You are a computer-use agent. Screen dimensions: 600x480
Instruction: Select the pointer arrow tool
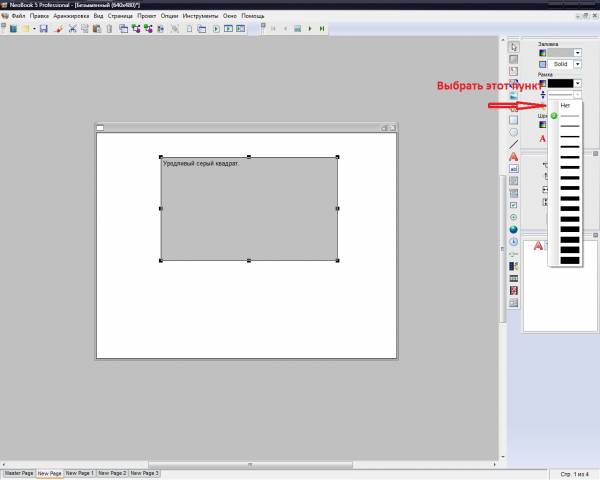coord(514,46)
